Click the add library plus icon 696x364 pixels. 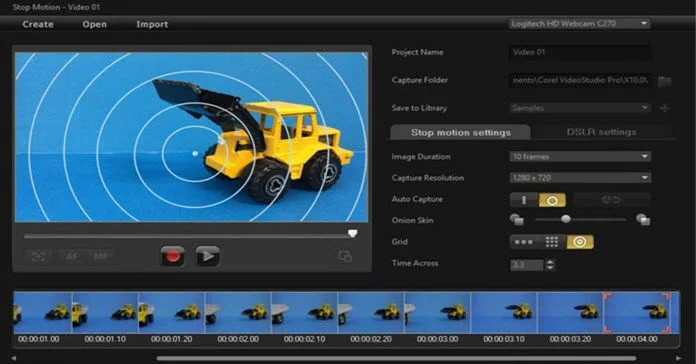point(664,108)
